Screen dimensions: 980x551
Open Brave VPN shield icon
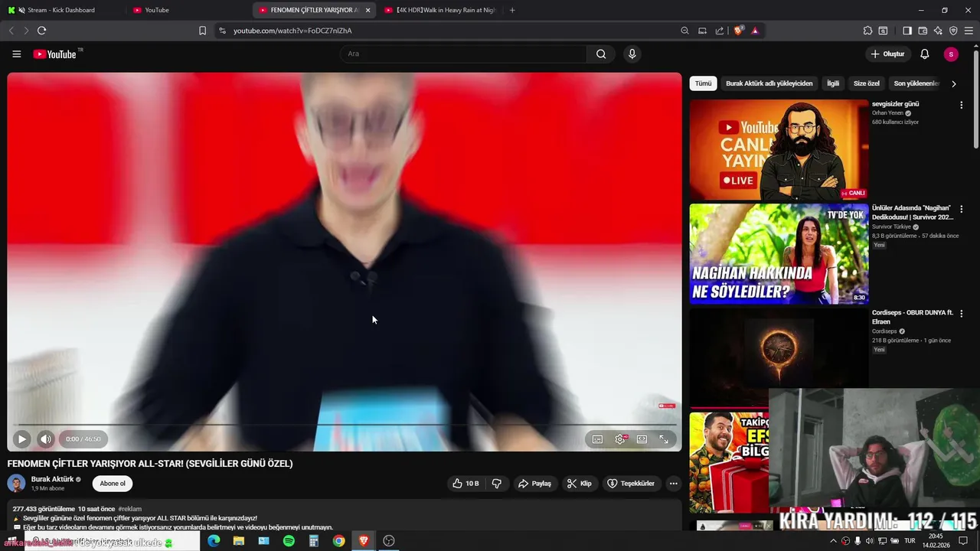coord(953,31)
